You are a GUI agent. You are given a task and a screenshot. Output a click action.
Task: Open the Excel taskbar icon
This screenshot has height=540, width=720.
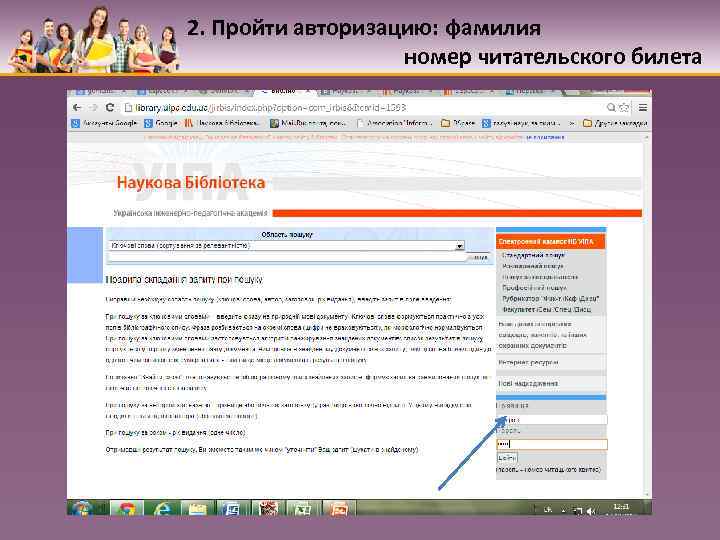(x=303, y=509)
